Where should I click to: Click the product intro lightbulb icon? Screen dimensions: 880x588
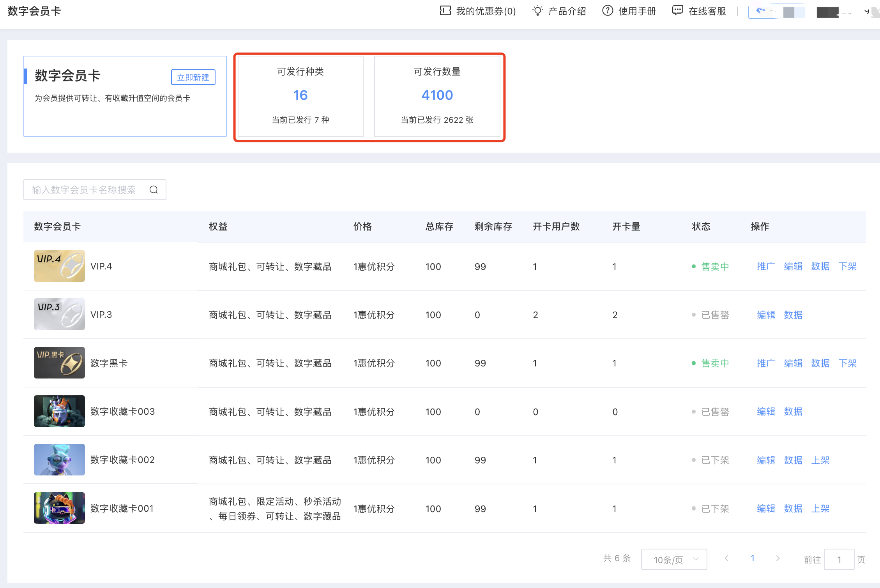pyautogui.click(x=537, y=11)
